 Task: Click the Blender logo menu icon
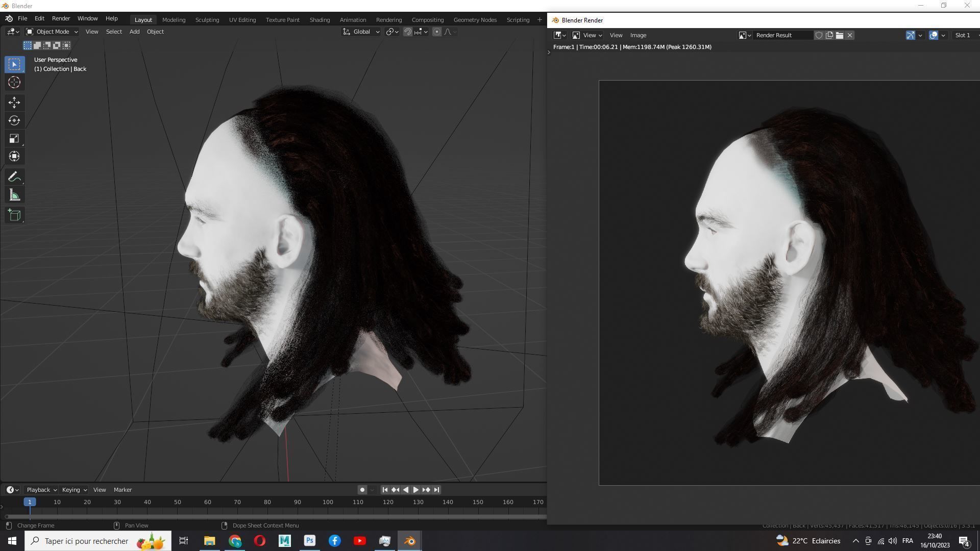pos(9,19)
